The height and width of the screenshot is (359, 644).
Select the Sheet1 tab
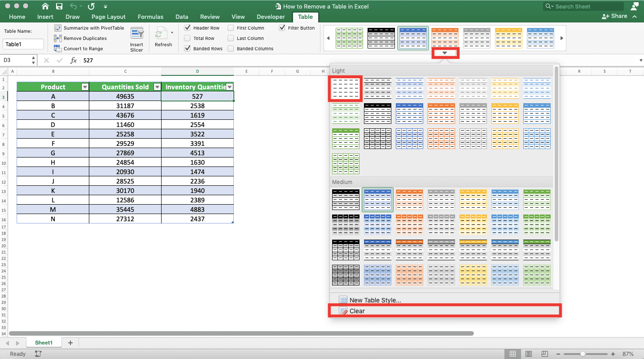click(44, 343)
